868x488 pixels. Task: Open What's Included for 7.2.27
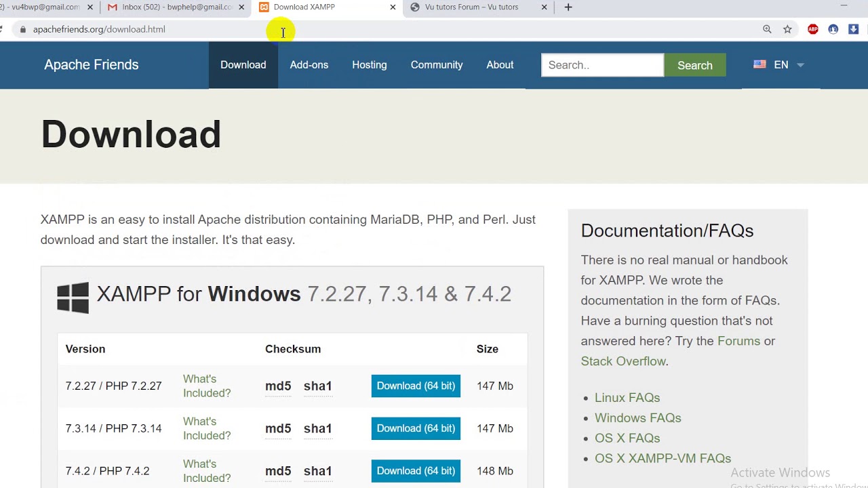pos(207,386)
